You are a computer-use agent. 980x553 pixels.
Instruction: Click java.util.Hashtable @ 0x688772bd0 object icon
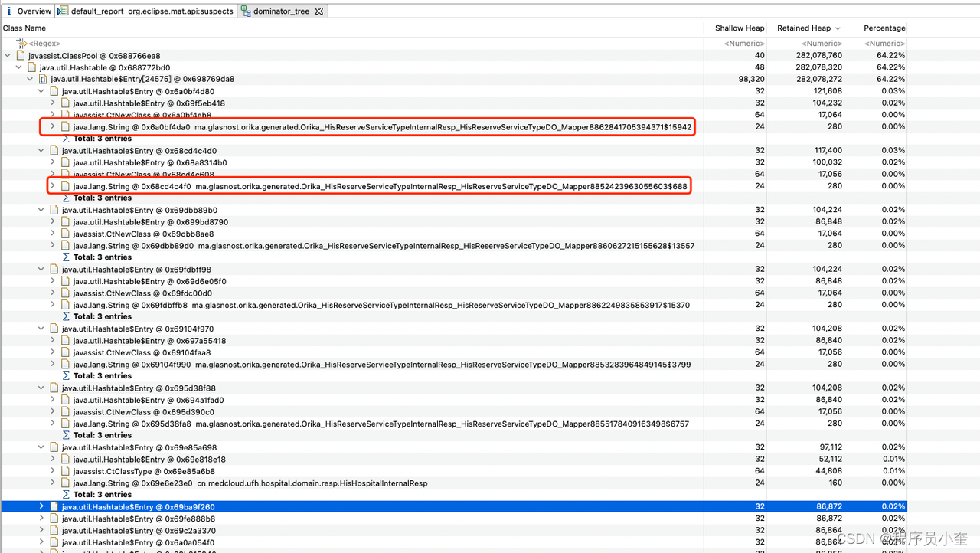pos(31,67)
